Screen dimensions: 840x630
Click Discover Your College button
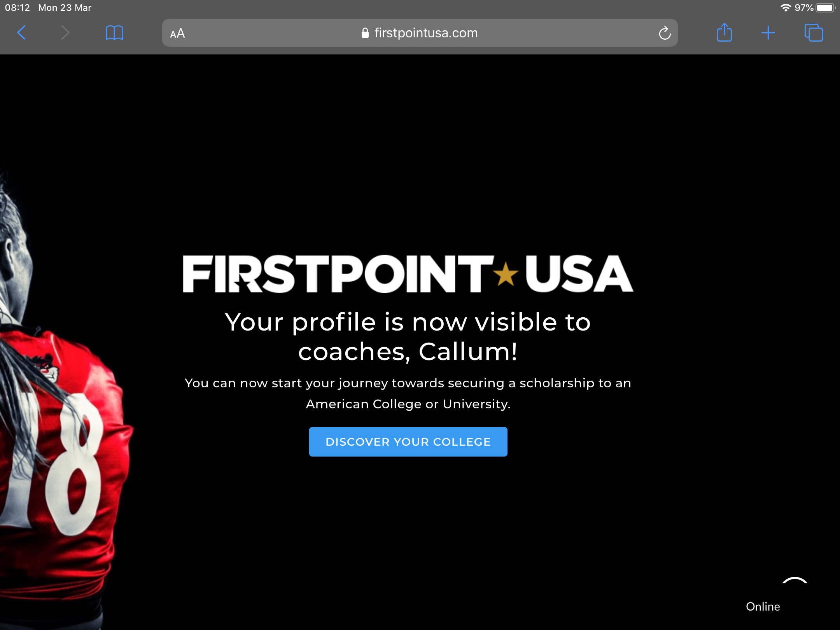point(408,442)
